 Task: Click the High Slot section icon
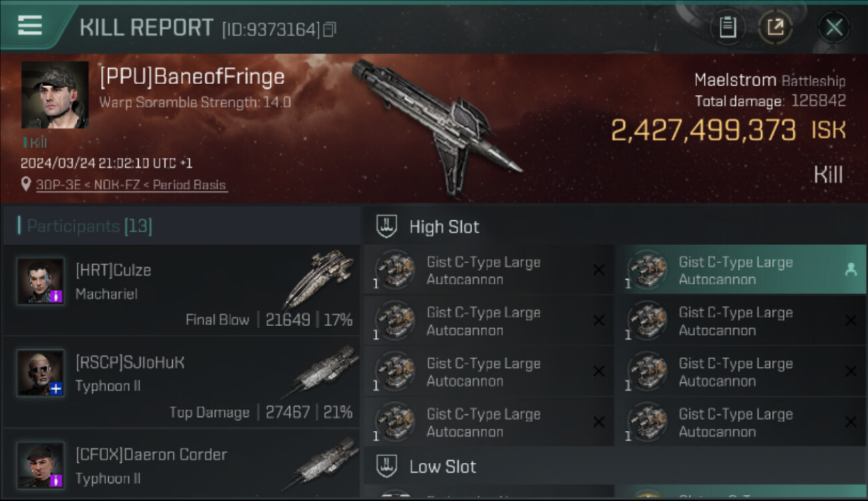tap(387, 226)
